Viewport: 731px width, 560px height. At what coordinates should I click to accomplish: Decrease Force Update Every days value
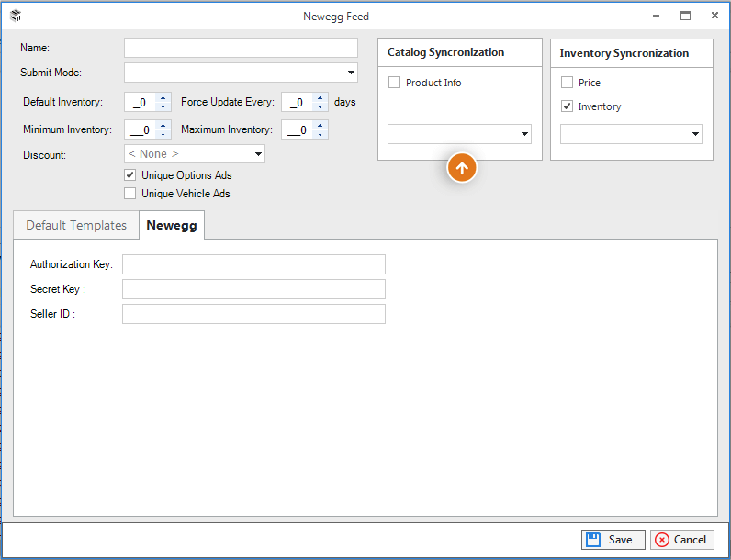pyautogui.click(x=321, y=107)
